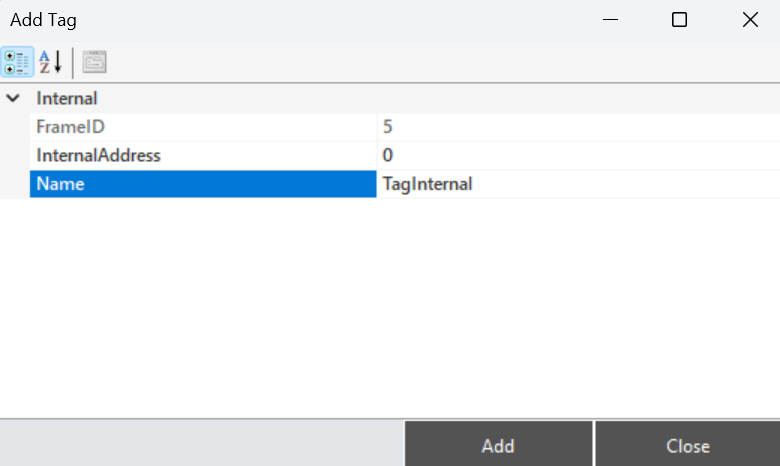
Task: Click the column splitter between Name and TagInternal
Action: tap(377, 184)
